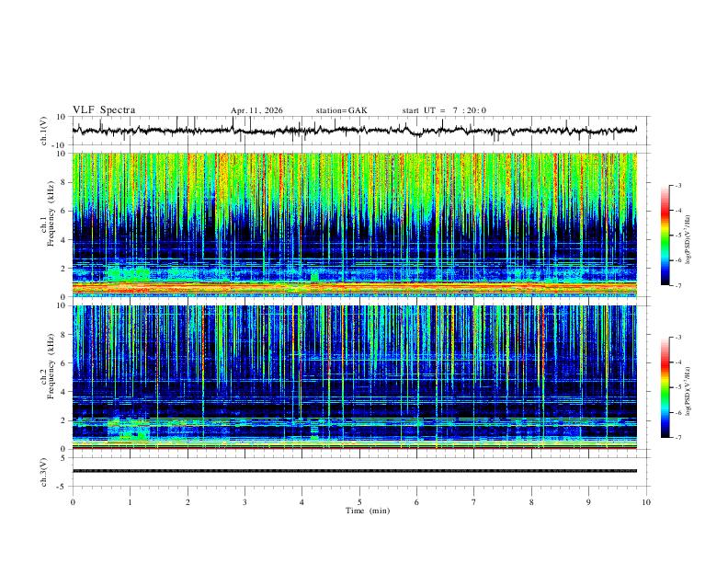Click the log(PSD) label beside ch.1 color bar

pyautogui.click(x=688, y=239)
